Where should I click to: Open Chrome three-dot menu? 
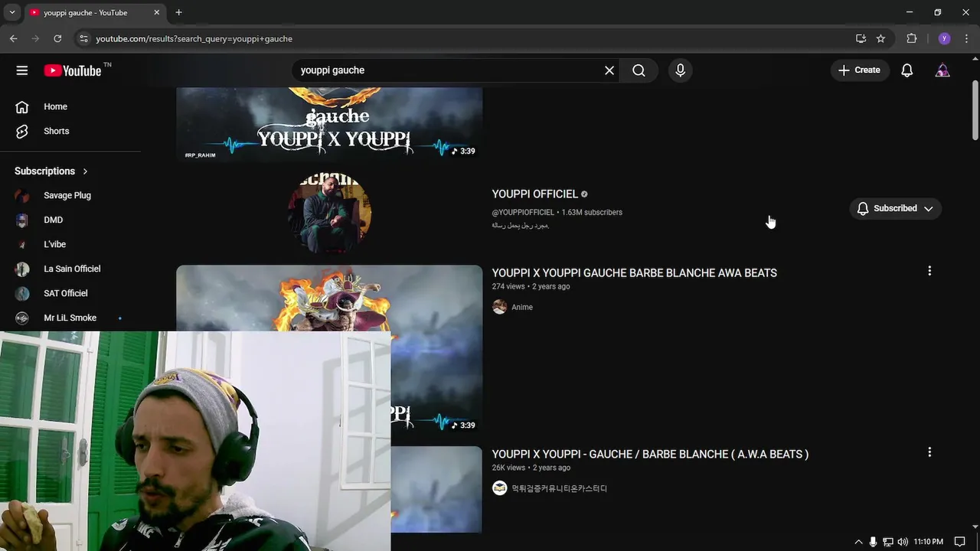point(967,38)
